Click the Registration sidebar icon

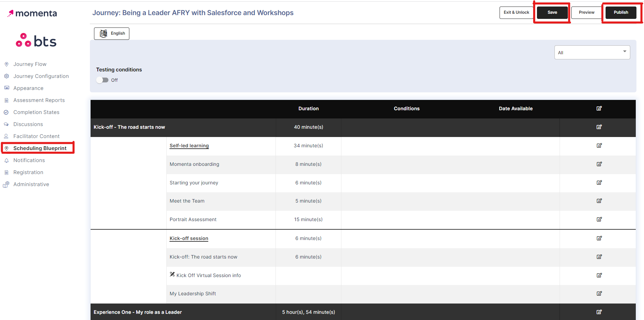point(6,172)
